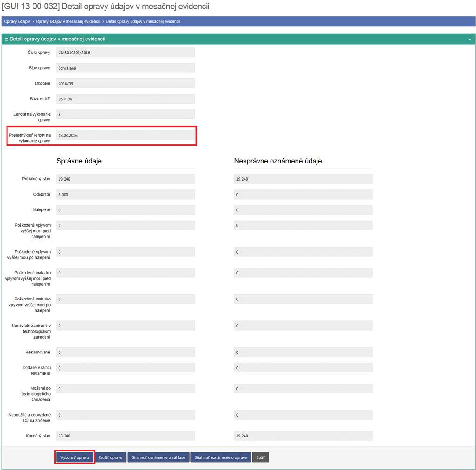Screen dimensions: 476x470
Task: Click the Odobraté field showing 6 000
Action: click(x=126, y=195)
